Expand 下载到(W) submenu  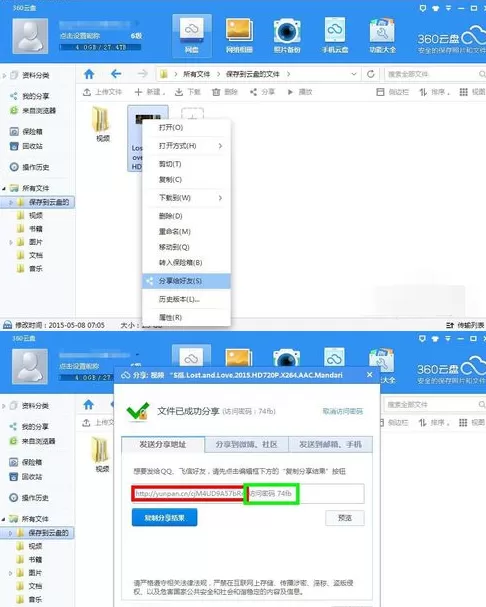[x=220, y=198]
